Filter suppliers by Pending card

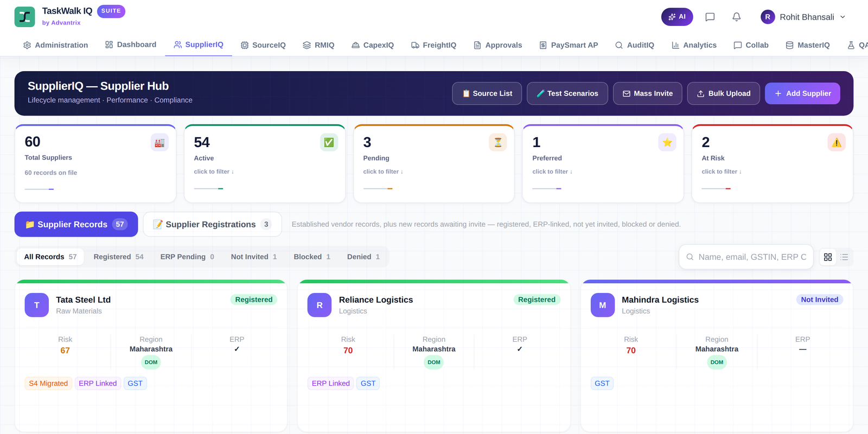[x=433, y=164]
